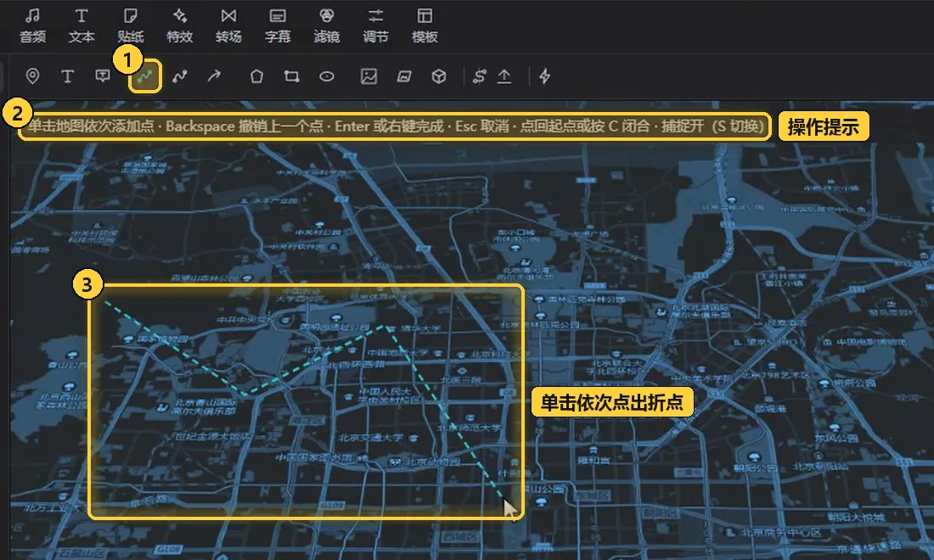This screenshot has width=934, height=560.
Task: Select the 3D cube model tool
Action: click(439, 76)
